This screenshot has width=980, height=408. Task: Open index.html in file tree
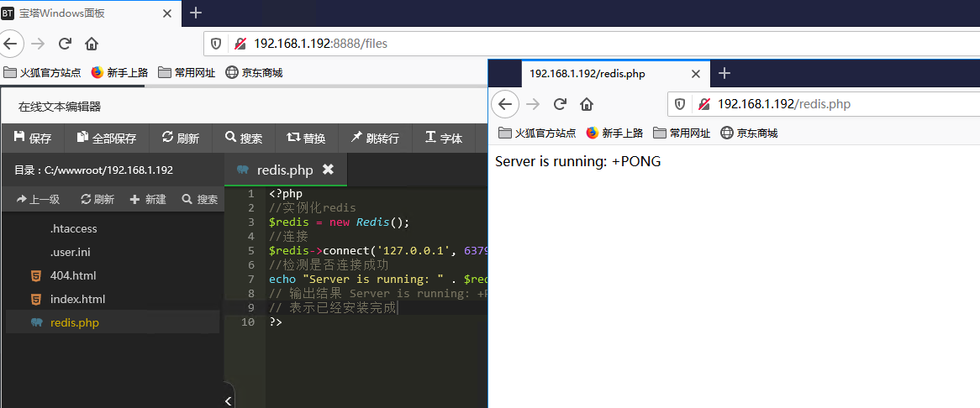pos(113,300)
